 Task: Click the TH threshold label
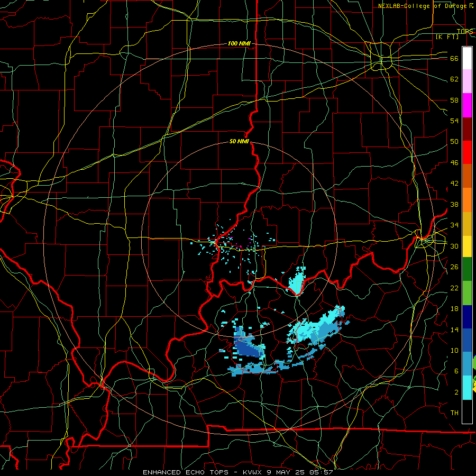[x=454, y=413]
